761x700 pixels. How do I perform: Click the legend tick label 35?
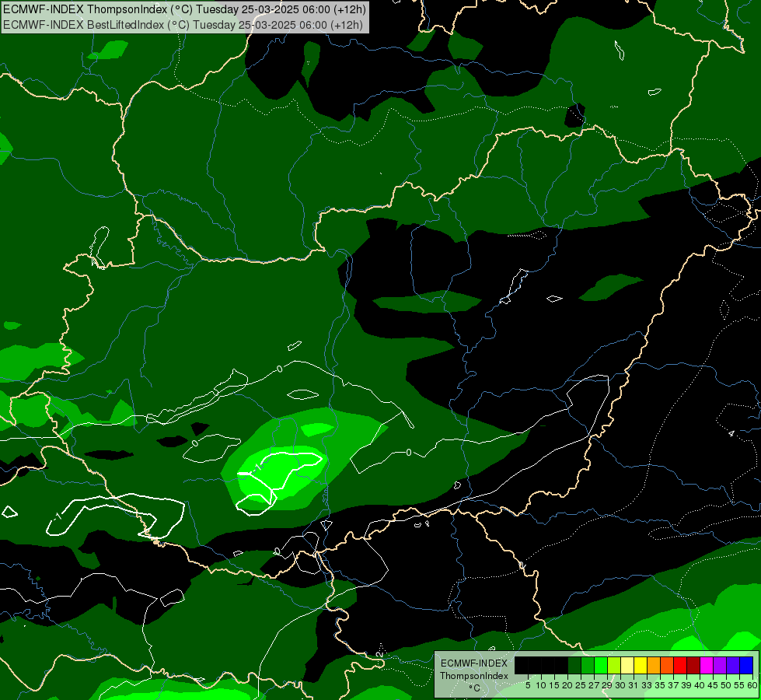point(660,685)
